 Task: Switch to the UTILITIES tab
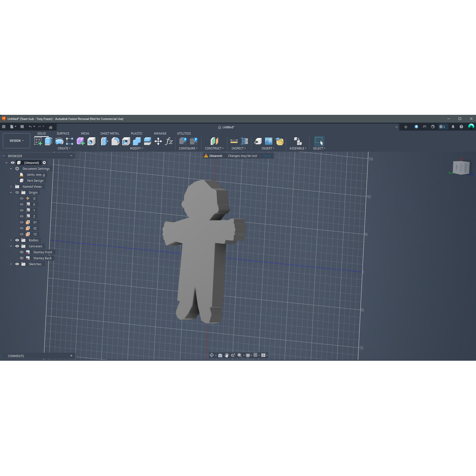pos(184,133)
